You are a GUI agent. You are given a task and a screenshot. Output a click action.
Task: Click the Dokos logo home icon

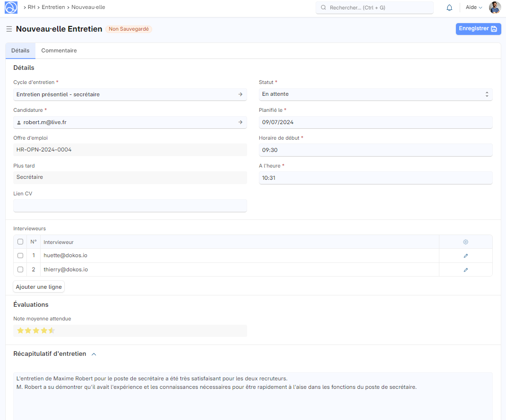tap(11, 8)
